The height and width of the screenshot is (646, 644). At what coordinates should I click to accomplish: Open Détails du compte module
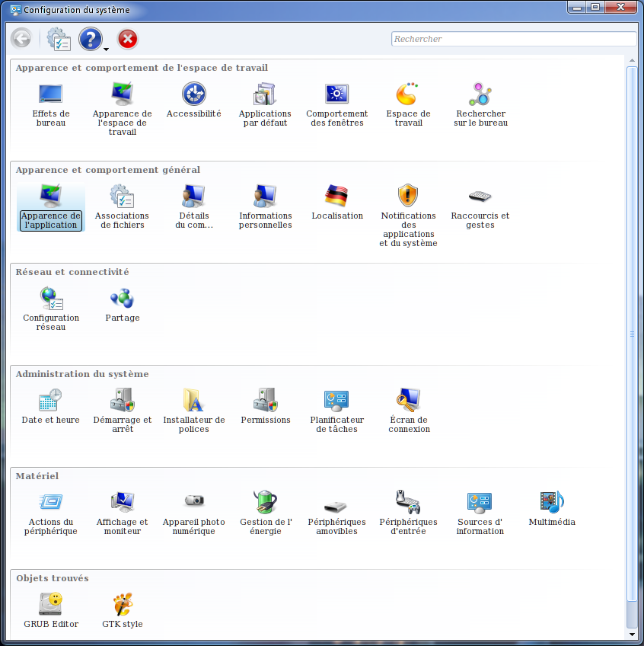[x=194, y=206]
